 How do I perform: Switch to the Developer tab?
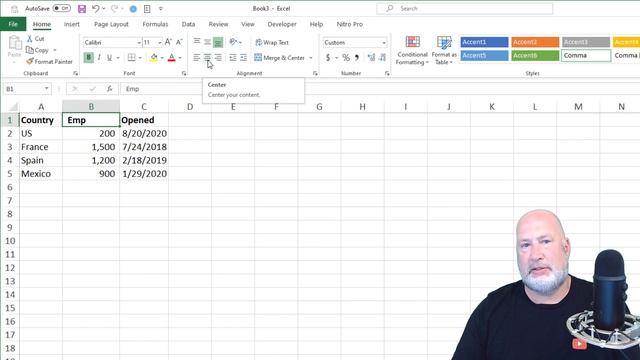click(x=282, y=24)
